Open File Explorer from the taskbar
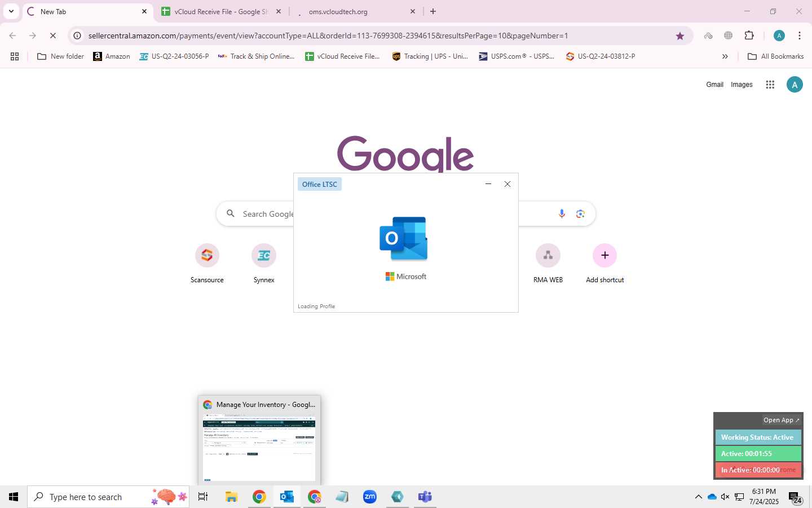 231,497
